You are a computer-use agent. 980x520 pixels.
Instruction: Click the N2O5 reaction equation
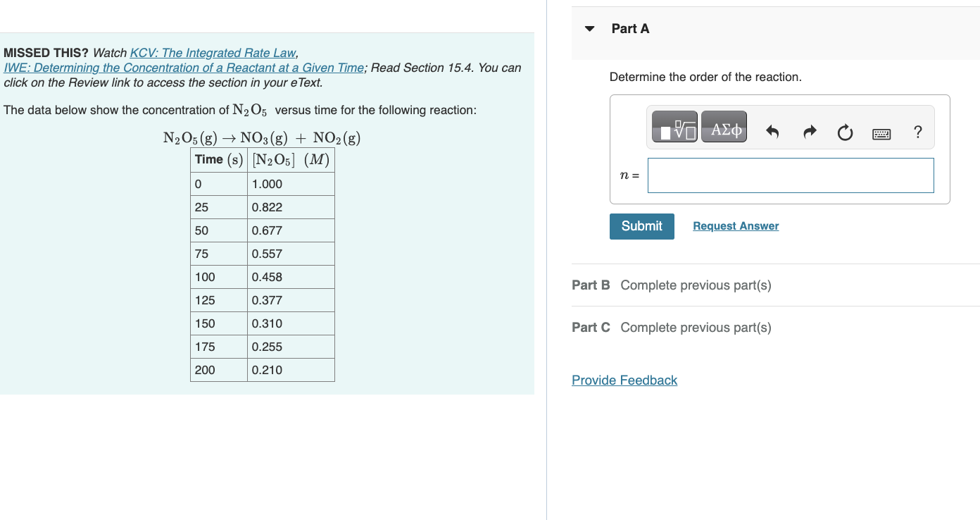click(260, 137)
